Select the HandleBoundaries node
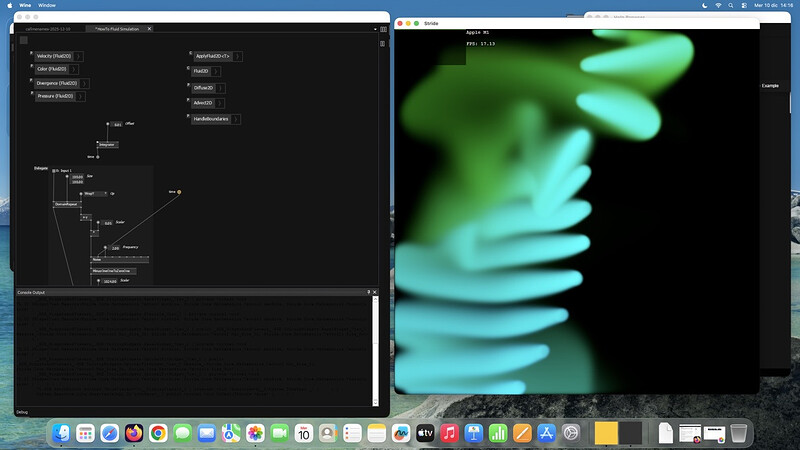The height and width of the screenshot is (450, 800). tap(210, 119)
